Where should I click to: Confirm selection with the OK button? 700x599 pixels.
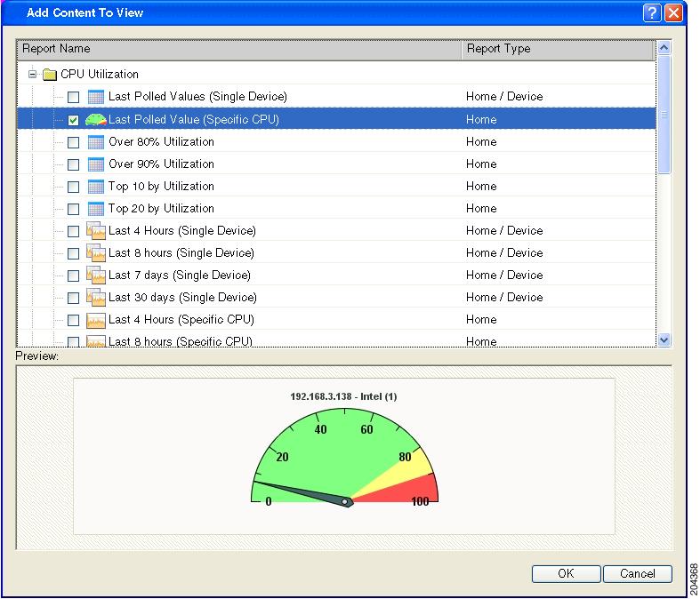(566, 573)
